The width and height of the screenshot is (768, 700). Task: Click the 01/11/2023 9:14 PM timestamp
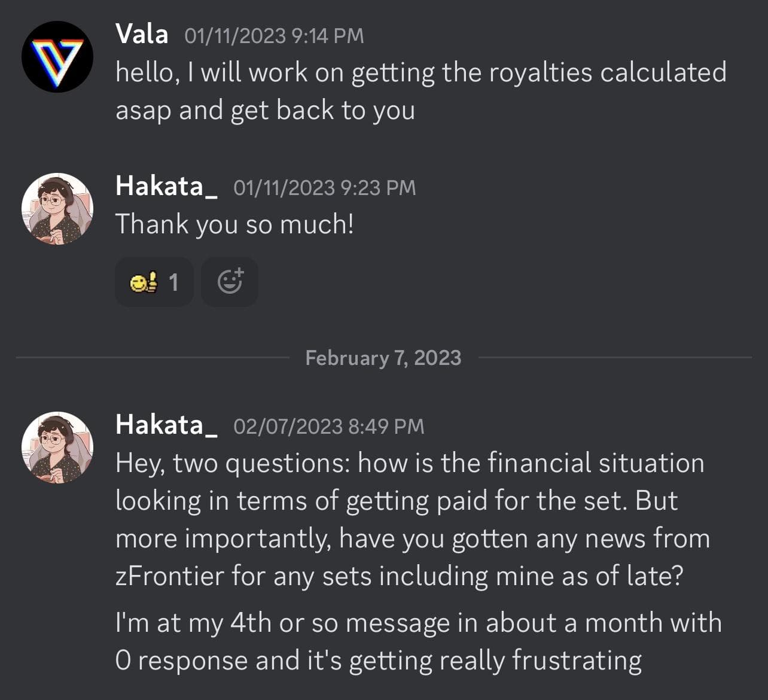(x=274, y=36)
